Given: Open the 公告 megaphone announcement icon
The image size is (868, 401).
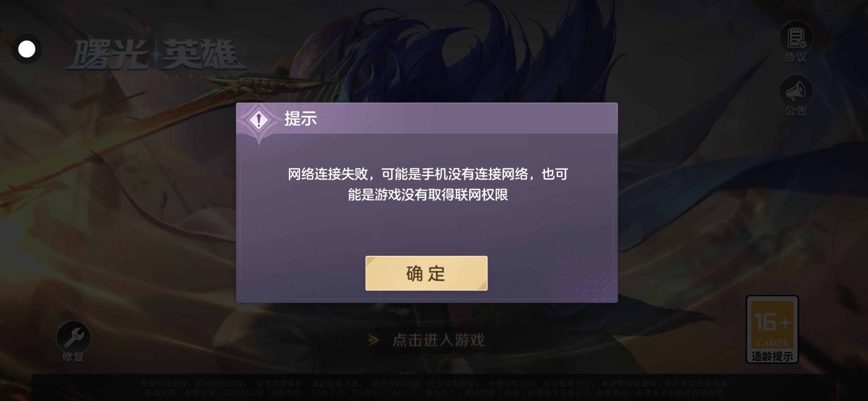Looking at the screenshot, I should pos(796,91).
